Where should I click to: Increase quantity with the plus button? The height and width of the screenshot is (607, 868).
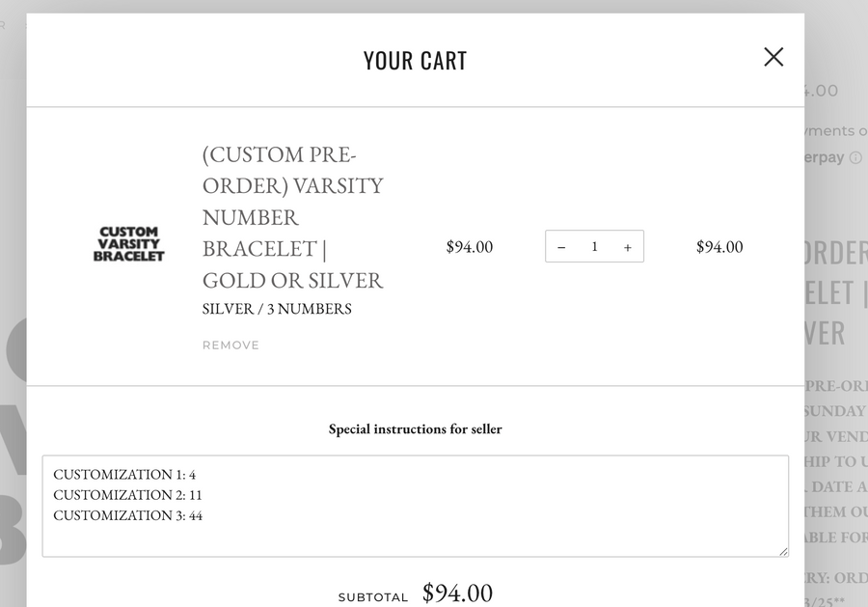point(627,247)
